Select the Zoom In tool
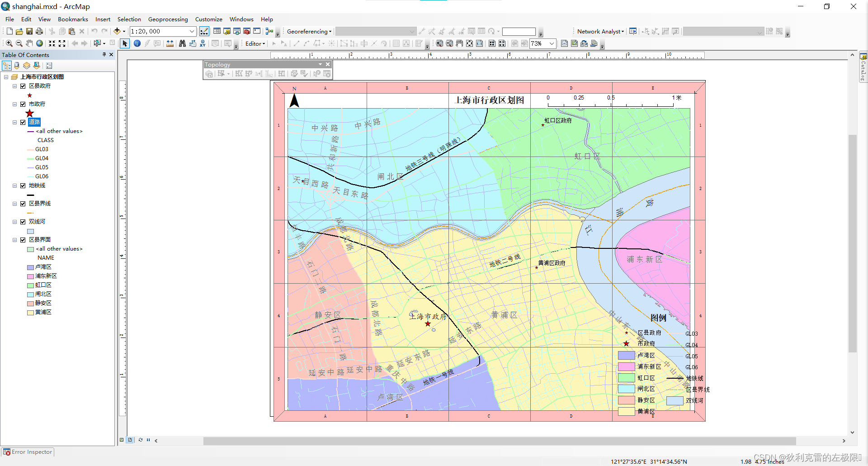The width and height of the screenshot is (868, 466). tap(9, 43)
